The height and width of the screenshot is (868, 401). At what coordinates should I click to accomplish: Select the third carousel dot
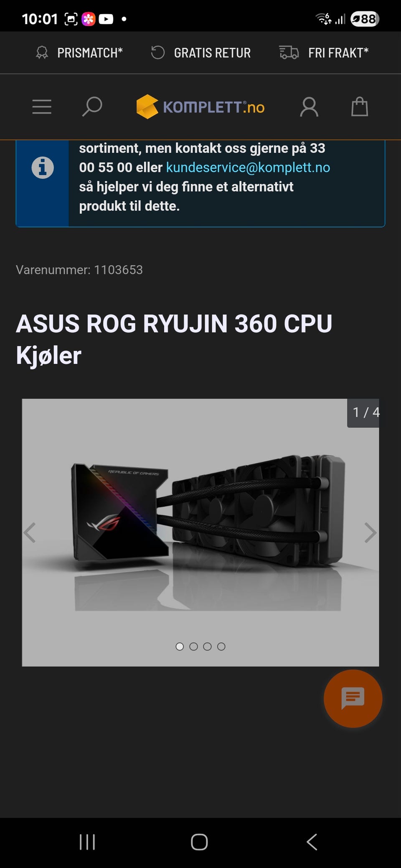[207, 646]
